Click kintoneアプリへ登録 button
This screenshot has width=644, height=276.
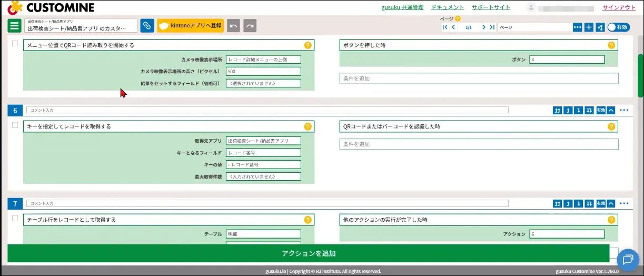point(190,26)
